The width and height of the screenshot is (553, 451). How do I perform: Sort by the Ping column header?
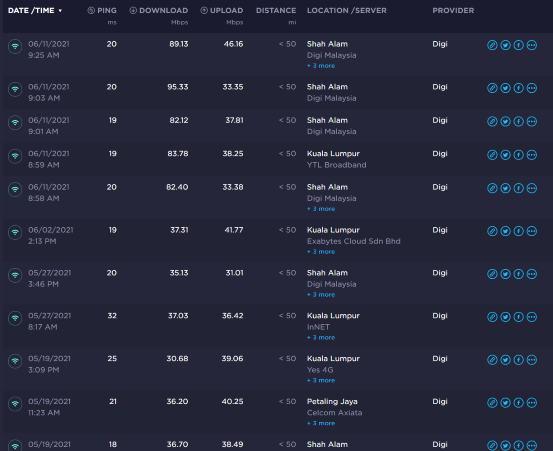tap(102, 11)
